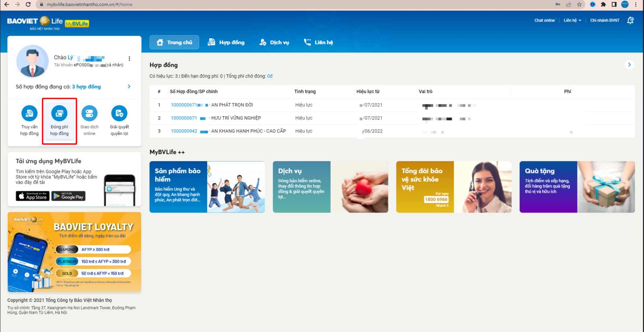Click the BAOVIET Life MyBVLife logo
The width and height of the screenshot is (644, 332).
[48, 23]
